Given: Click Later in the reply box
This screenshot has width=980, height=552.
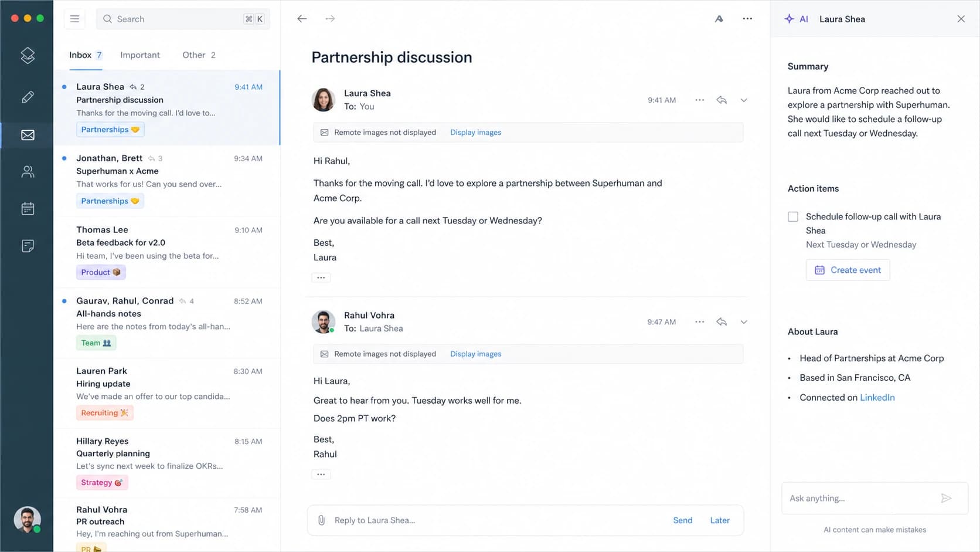Looking at the screenshot, I should click(720, 520).
